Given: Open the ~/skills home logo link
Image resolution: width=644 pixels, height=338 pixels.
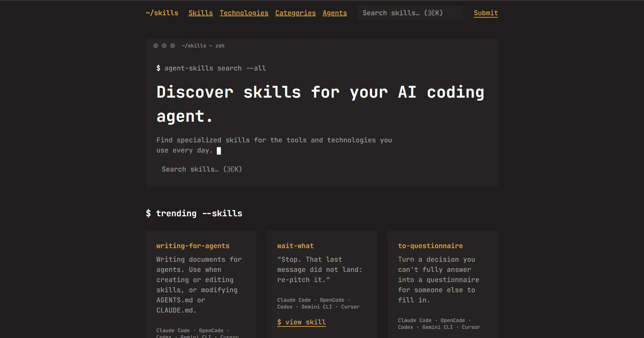Looking at the screenshot, I should point(162,13).
